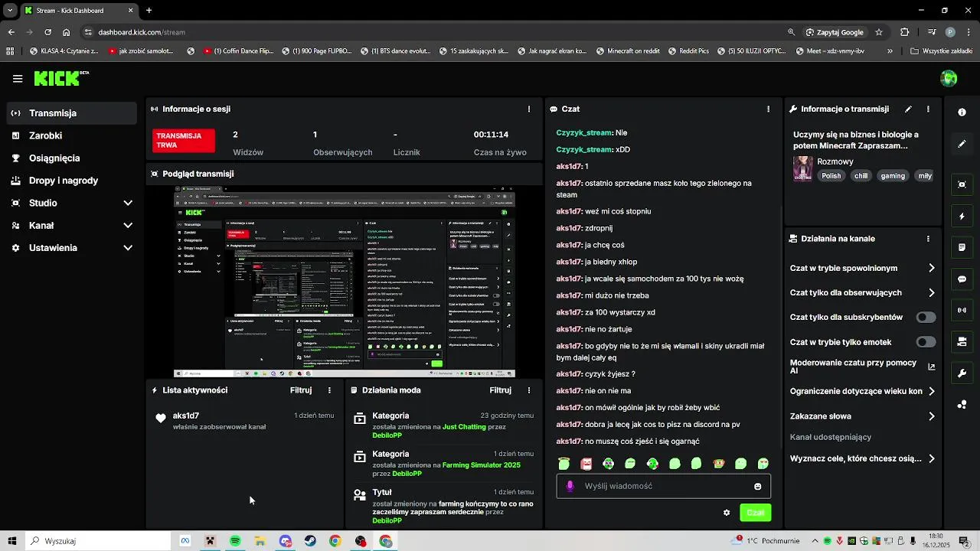The height and width of the screenshot is (551, 980).
Task: Click the pencil edit icon in right rail
Action: click(x=962, y=144)
